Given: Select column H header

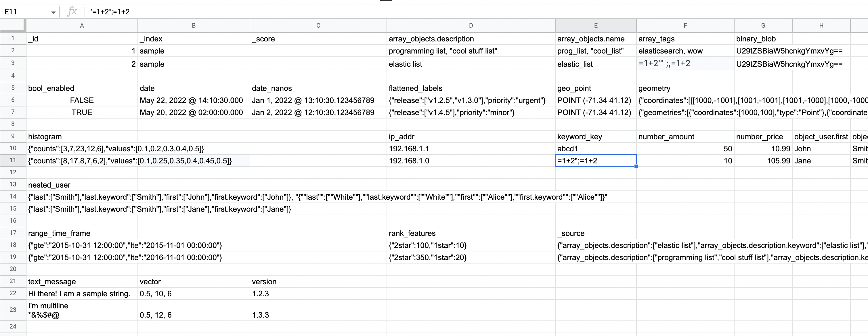Looking at the screenshot, I should point(821,26).
